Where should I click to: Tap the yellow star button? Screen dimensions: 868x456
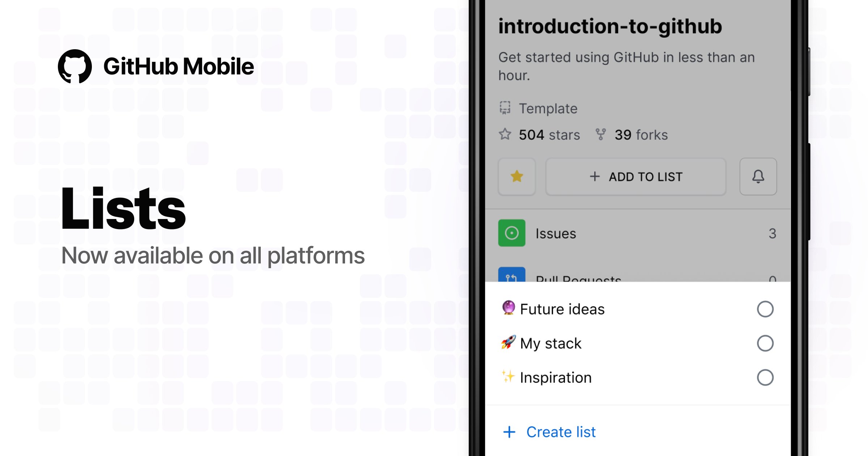[517, 177]
